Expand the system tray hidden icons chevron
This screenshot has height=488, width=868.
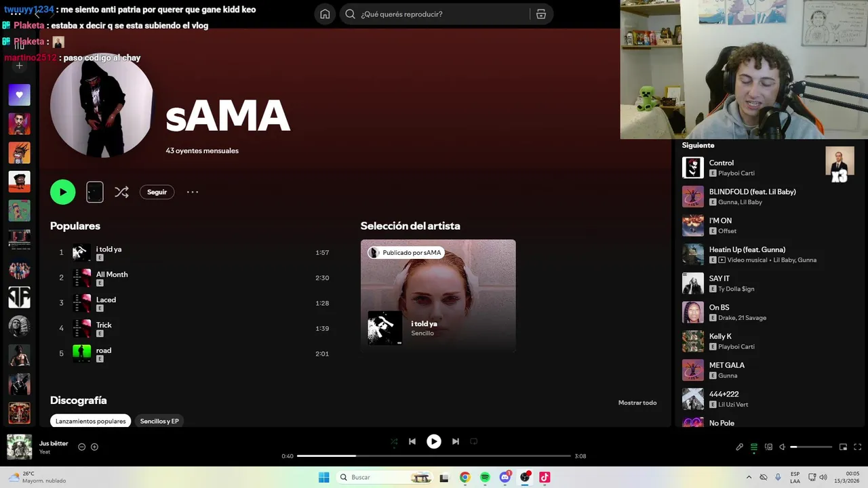pyautogui.click(x=749, y=477)
